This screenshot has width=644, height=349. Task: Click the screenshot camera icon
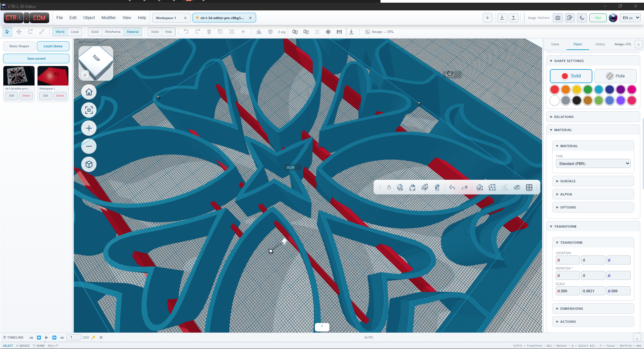click(558, 18)
